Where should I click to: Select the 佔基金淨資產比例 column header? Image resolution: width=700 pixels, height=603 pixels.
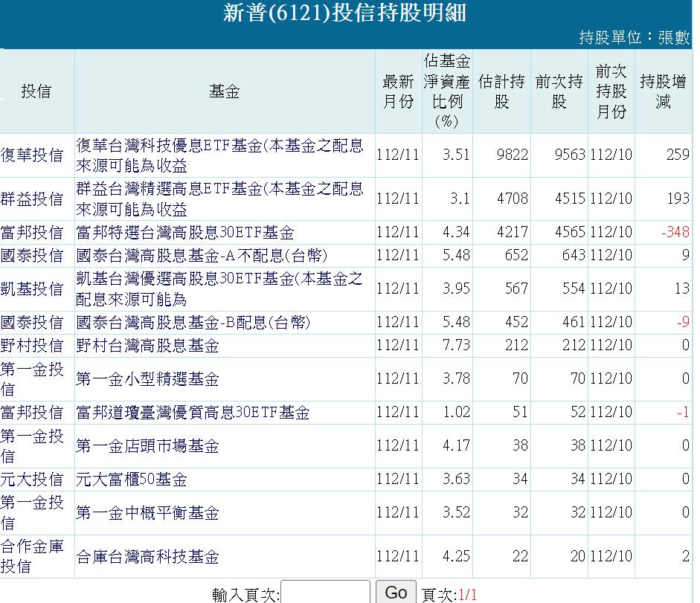pos(447,91)
